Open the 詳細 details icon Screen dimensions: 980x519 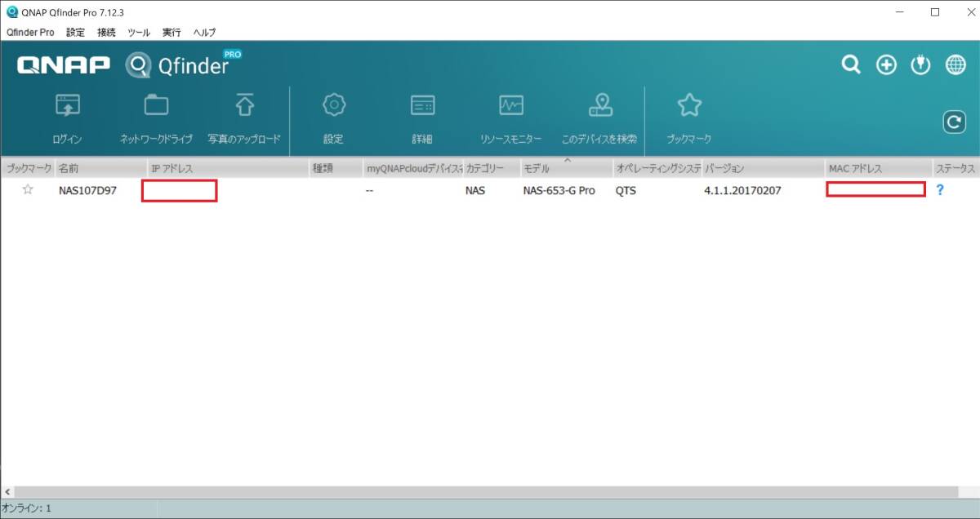coord(422,104)
